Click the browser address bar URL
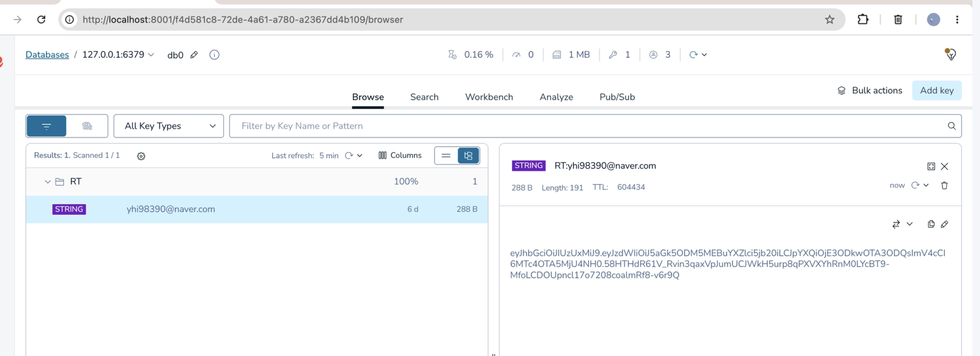Screen dimensions: 980x356 click(242, 19)
